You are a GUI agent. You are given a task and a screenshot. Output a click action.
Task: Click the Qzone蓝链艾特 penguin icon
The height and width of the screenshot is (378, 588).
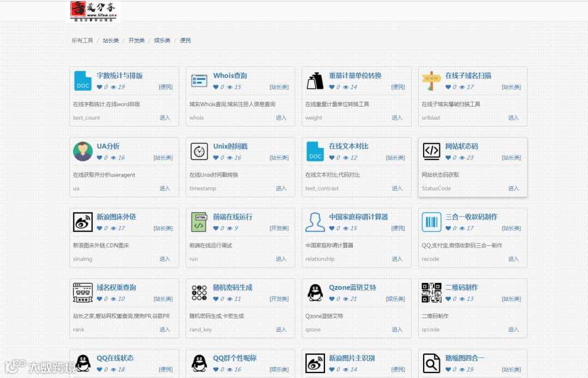pos(315,293)
